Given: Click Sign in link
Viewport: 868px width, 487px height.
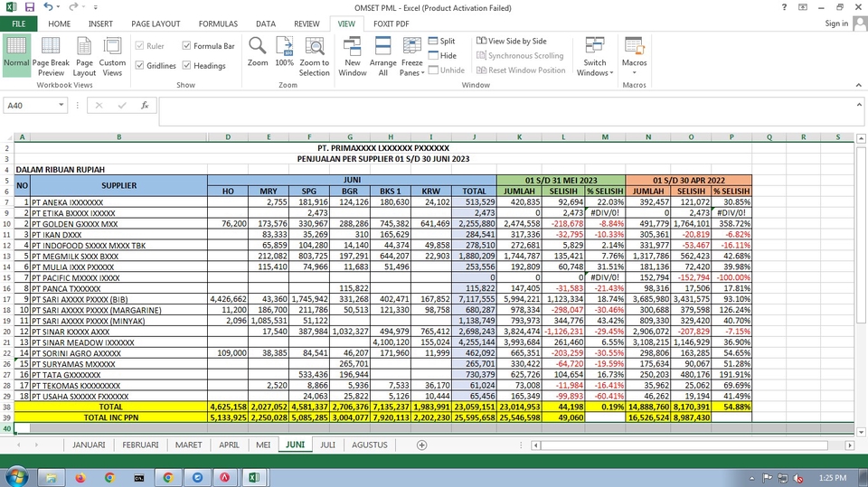Looking at the screenshot, I should [835, 23].
